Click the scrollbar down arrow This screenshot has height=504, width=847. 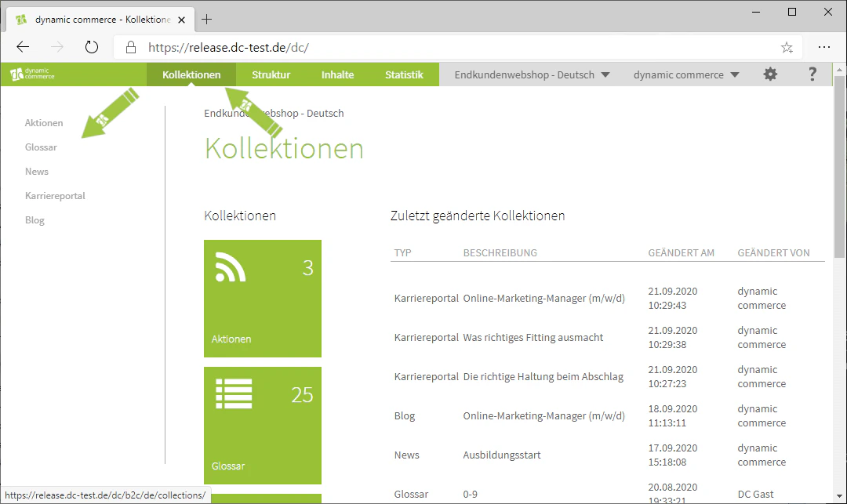[839, 496]
